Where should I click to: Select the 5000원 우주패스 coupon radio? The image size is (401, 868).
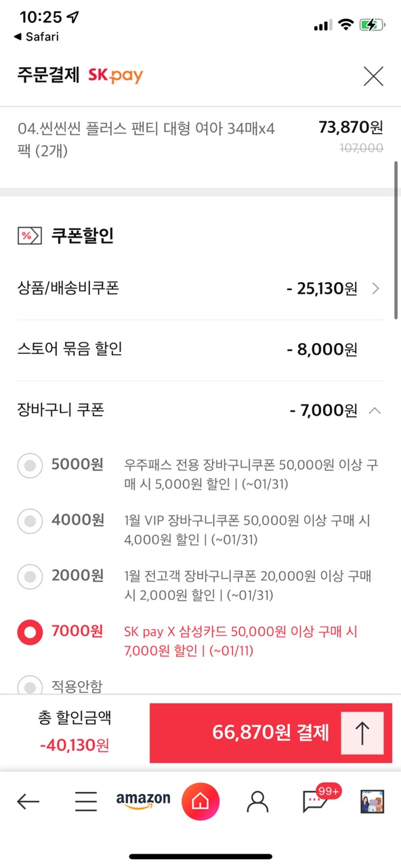coord(30,466)
